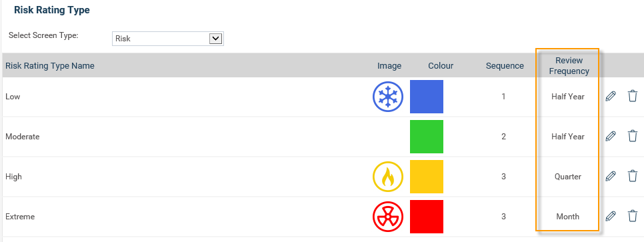Click the Sequence column header
The image size is (644, 242).
pos(505,66)
